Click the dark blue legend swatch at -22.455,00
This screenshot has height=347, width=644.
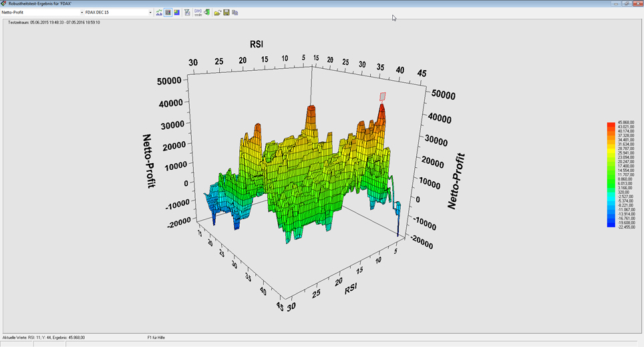point(611,226)
